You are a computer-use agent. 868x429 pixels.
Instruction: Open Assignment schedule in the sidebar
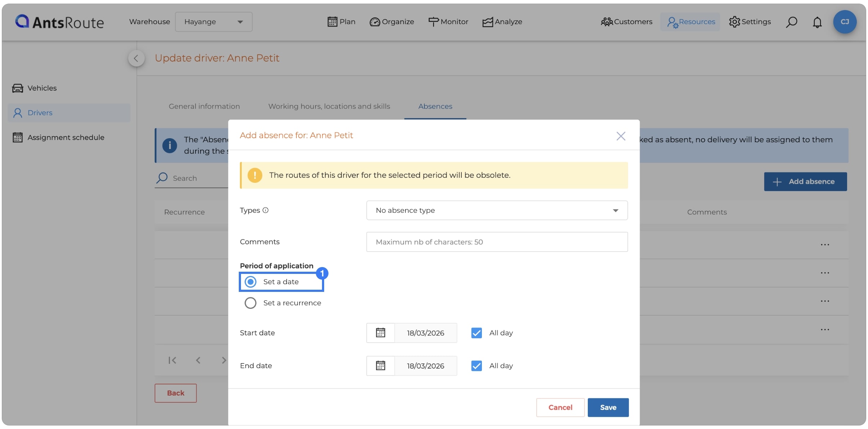click(x=58, y=137)
